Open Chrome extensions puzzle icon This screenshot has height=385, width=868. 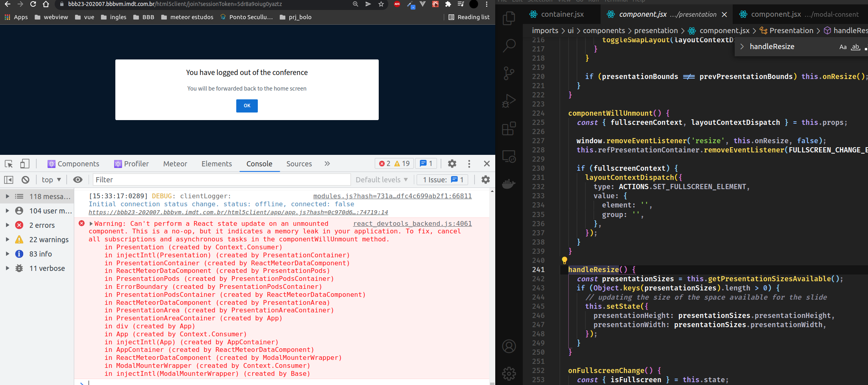click(x=448, y=4)
